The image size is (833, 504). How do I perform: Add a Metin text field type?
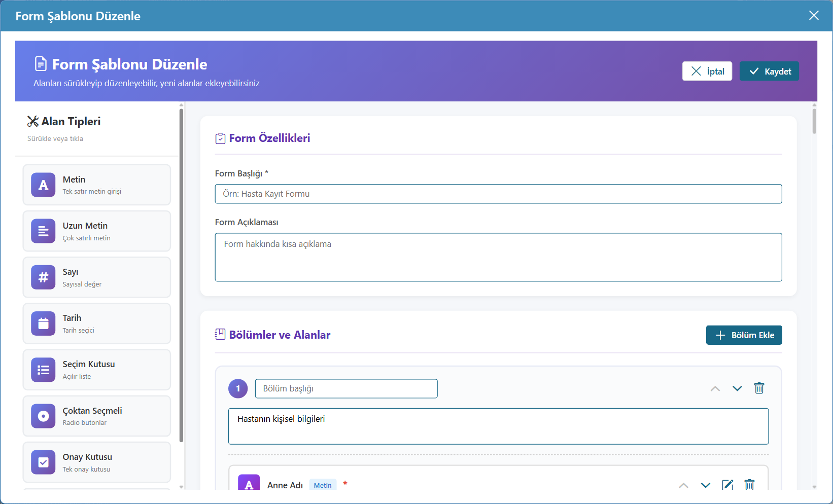[96, 185]
